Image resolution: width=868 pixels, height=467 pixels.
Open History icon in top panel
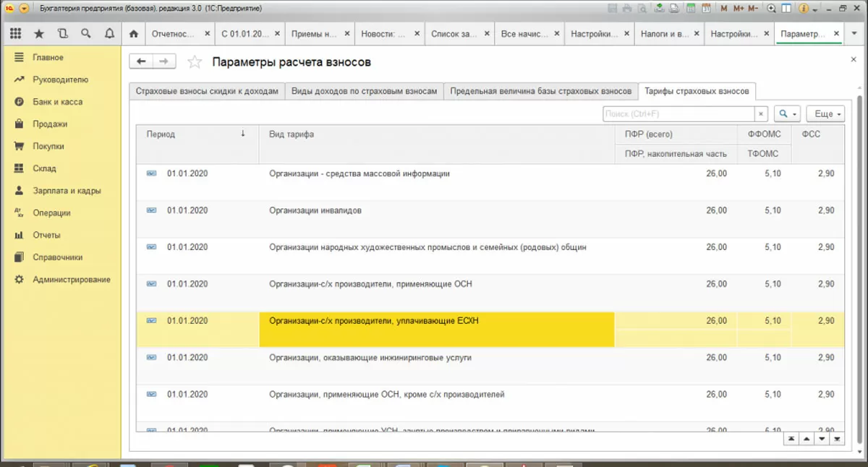pyautogui.click(x=62, y=33)
